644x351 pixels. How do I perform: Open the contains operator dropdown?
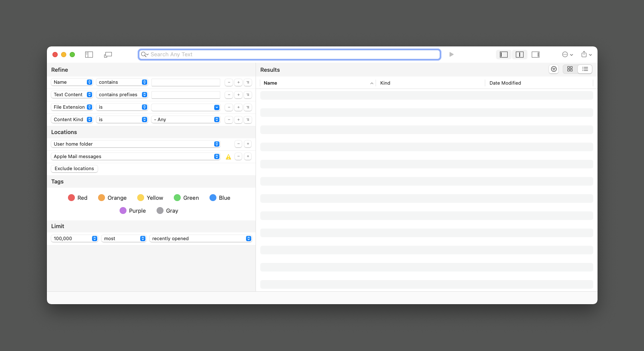122,82
